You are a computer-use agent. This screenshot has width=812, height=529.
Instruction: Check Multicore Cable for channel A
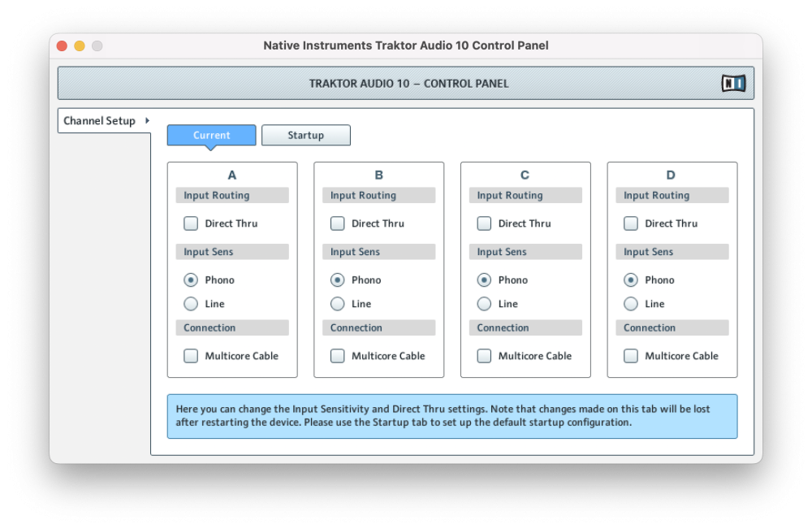[x=191, y=356]
